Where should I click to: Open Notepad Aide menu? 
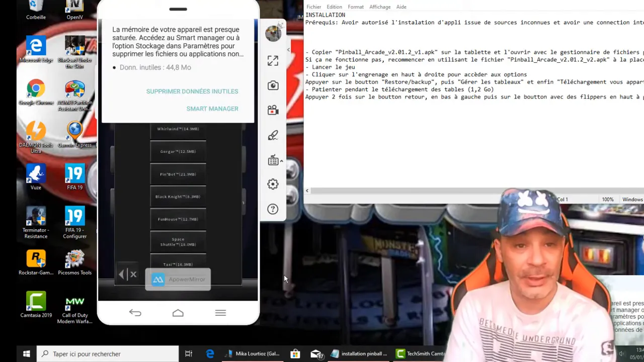(x=401, y=7)
